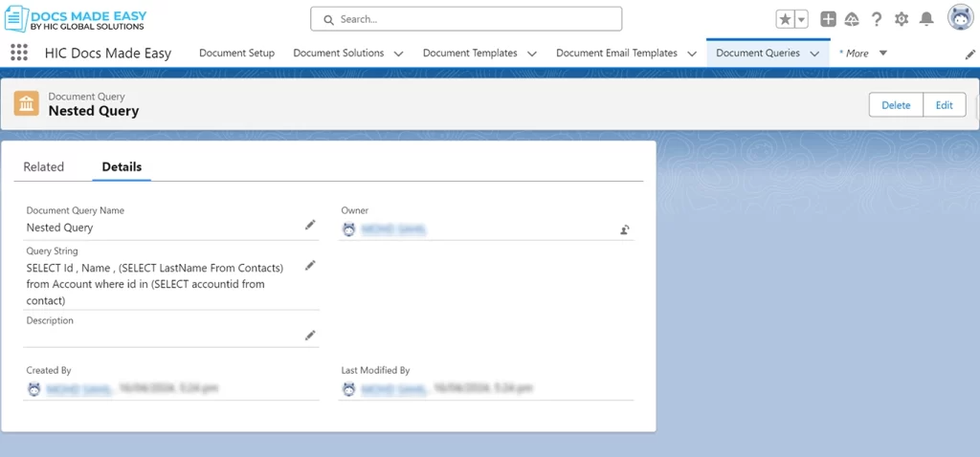The image size is (980, 457).
Task: Click the navigation bar edit pencil icon
Action: [970, 54]
